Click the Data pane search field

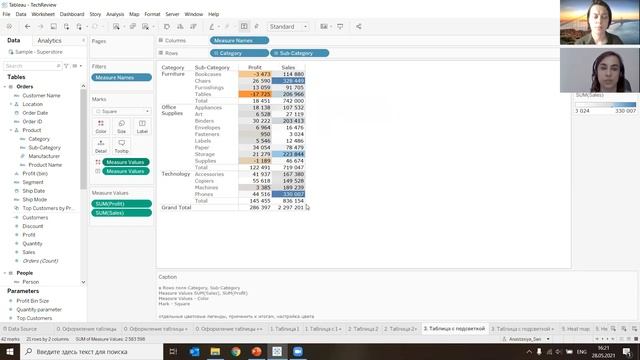coord(33,66)
